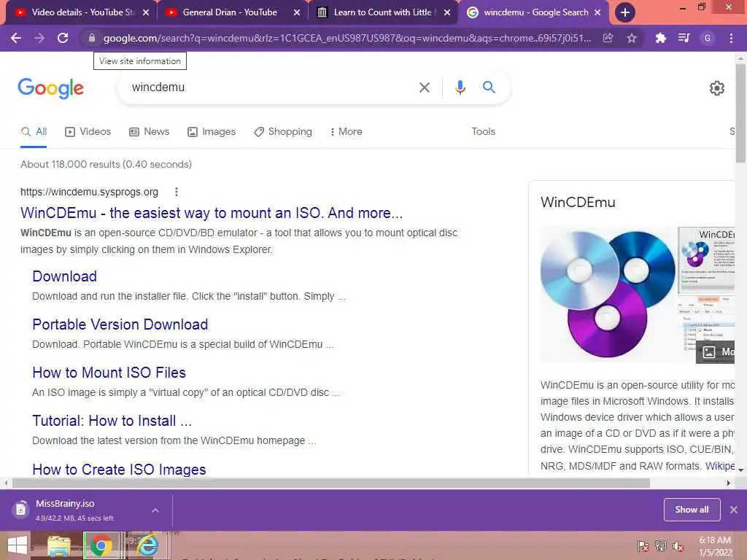Click the browser forward arrow
747x560 pixels.
(39, 38)
